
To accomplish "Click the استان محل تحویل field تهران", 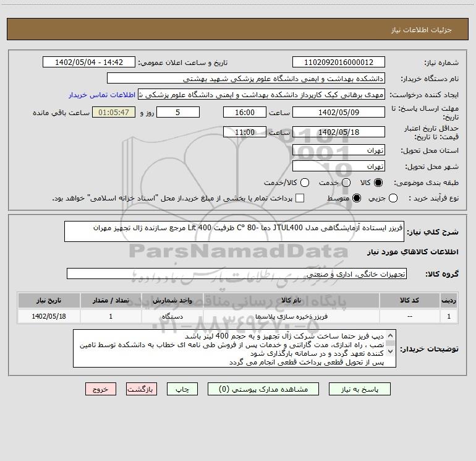I will [x=339, y=150].
